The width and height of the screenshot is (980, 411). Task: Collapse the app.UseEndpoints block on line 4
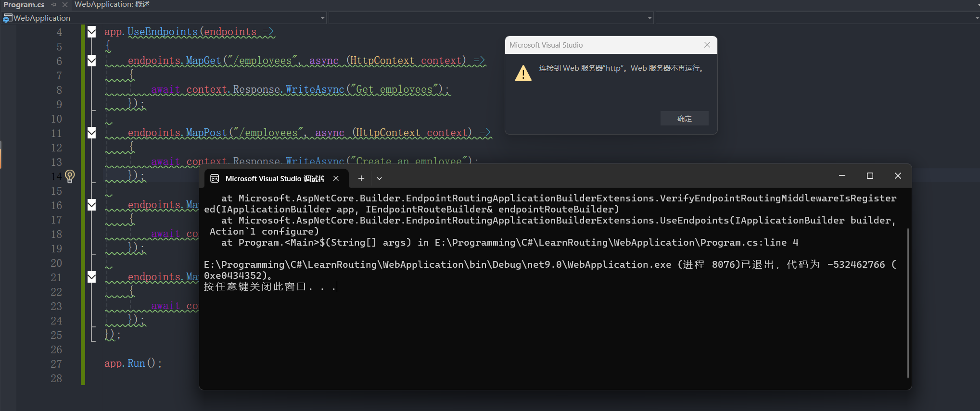tap(91, 32)
